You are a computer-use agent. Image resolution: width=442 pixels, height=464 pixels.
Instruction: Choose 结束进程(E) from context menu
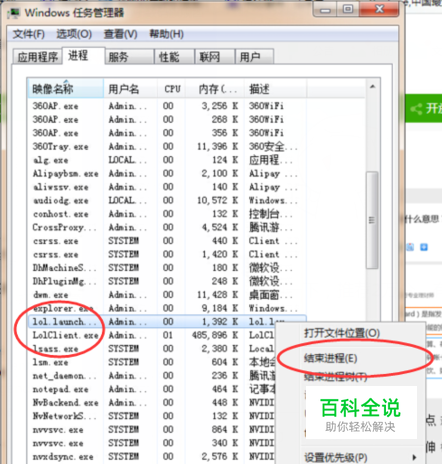tap(330, 358)
